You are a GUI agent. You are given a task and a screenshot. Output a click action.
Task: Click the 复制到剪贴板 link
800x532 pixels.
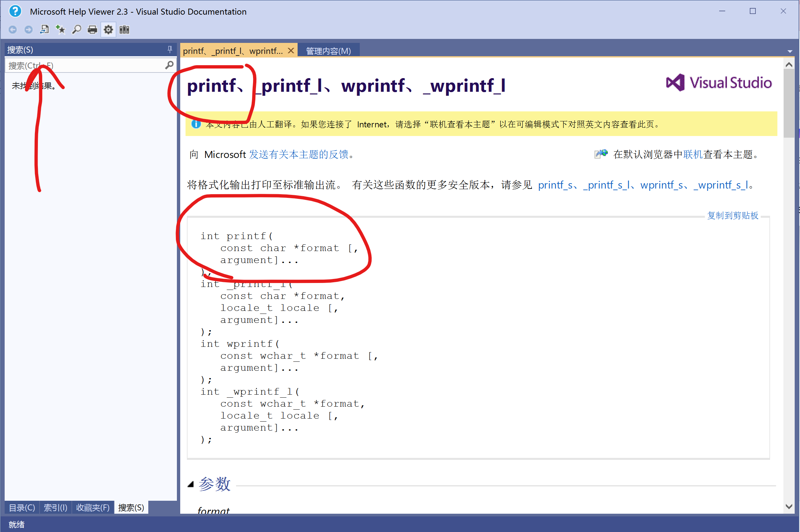733,215
